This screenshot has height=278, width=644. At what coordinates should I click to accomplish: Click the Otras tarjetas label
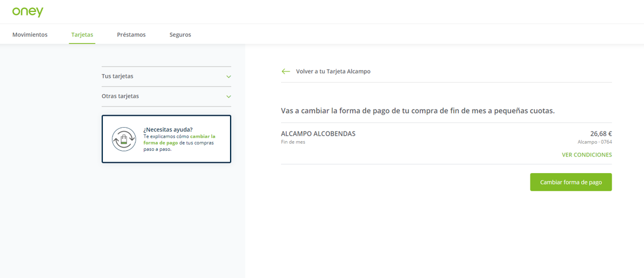click(x=120, y=96)
